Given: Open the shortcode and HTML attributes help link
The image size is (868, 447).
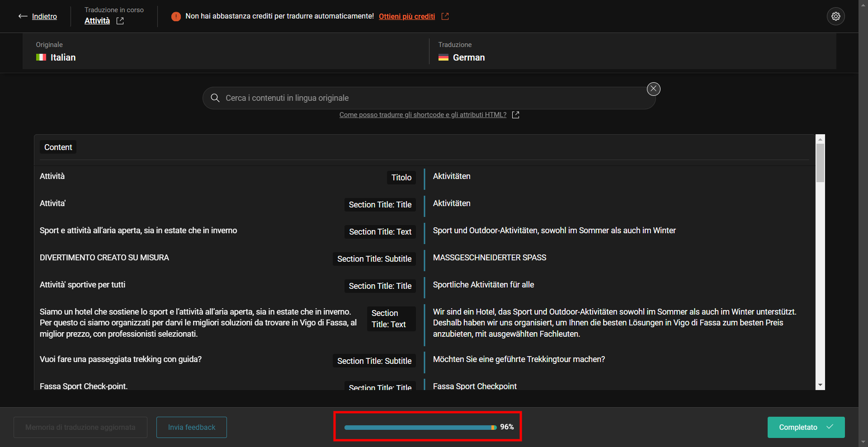Looking at the screenshot, I should coord(423,115).
